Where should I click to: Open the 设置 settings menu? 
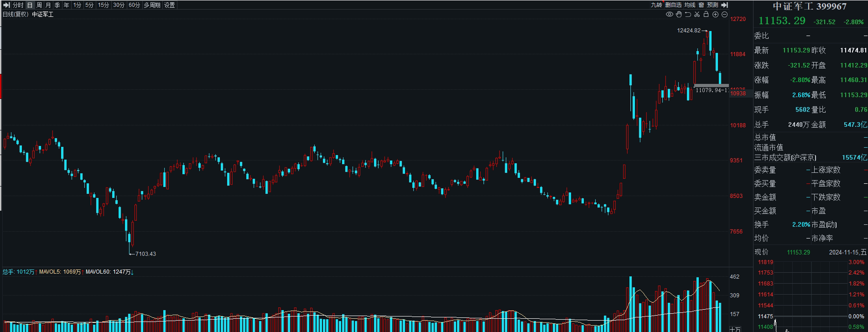pos(170,5)
